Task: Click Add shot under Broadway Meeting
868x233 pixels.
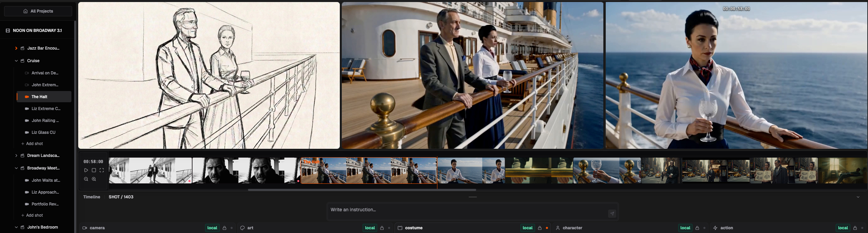Action: point(32,215)
